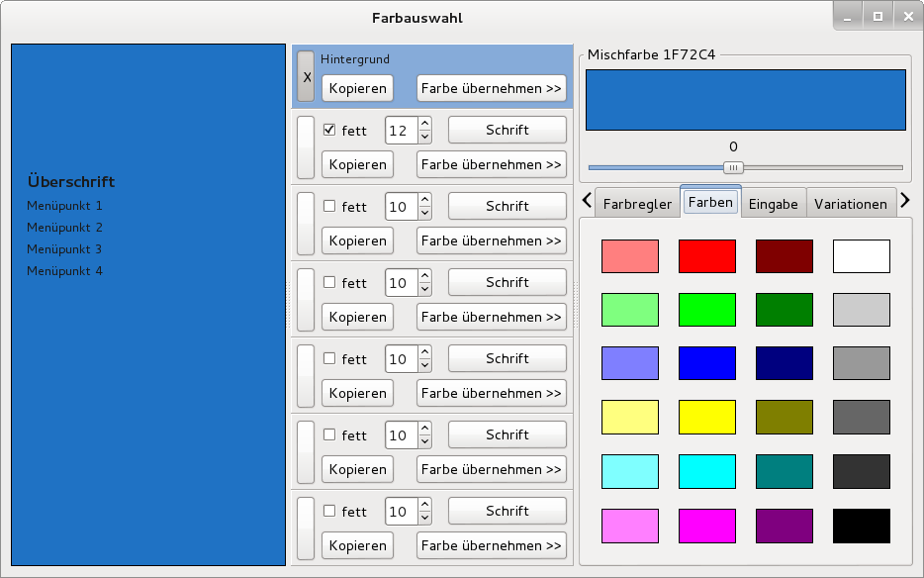Screen dimensions: 924x578
Task: Switch to the Farbregler tab
Action: point(637,204)
